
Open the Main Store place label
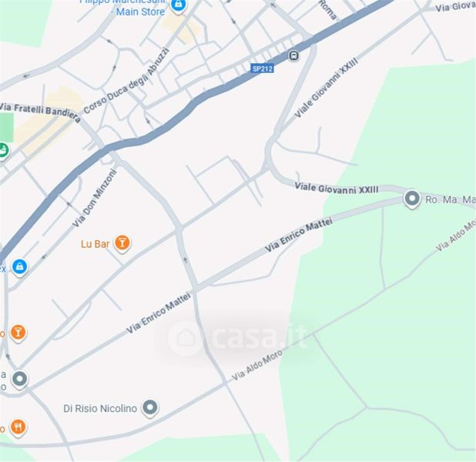tap(140, 12)
